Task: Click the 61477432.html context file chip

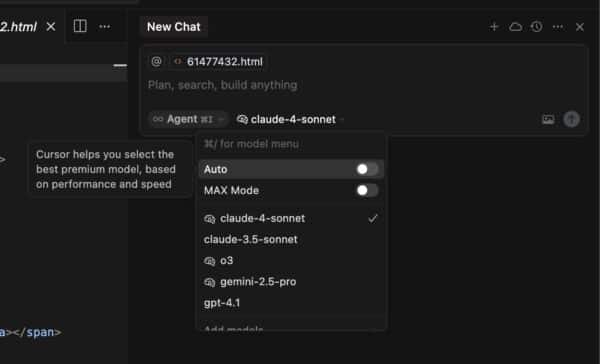Action: [218, 62]
